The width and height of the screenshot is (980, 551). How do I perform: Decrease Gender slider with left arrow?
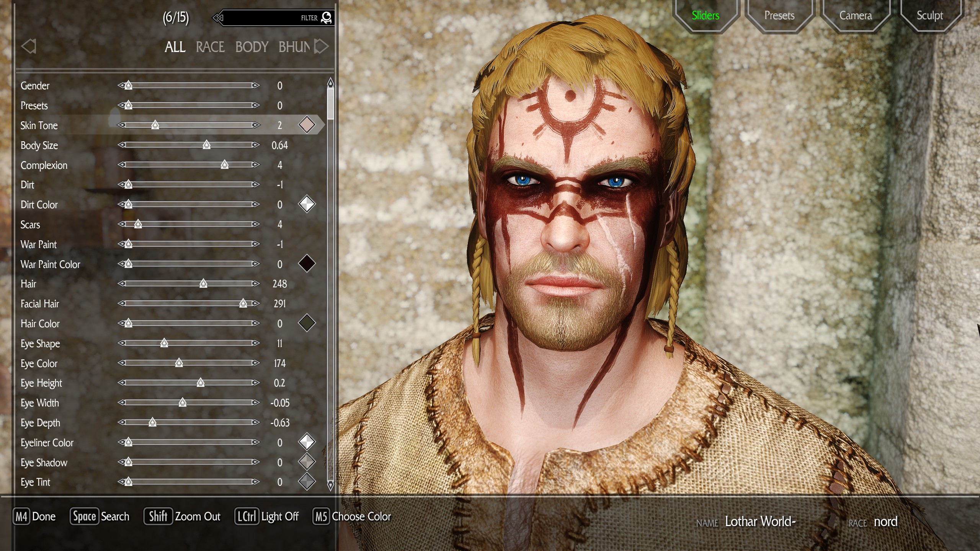coord(121,85)
